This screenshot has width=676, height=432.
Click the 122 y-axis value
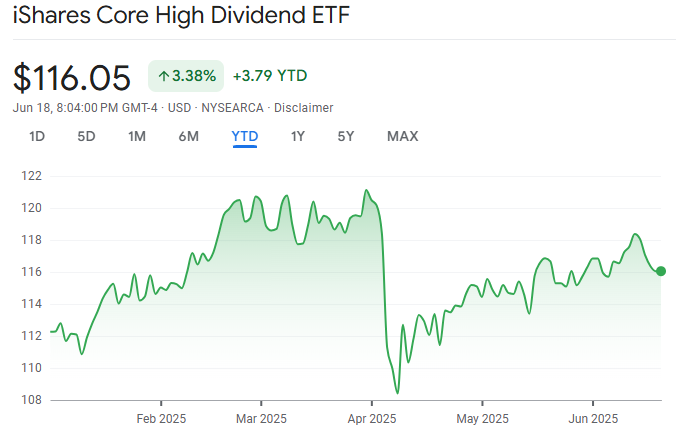coord(31,176)
